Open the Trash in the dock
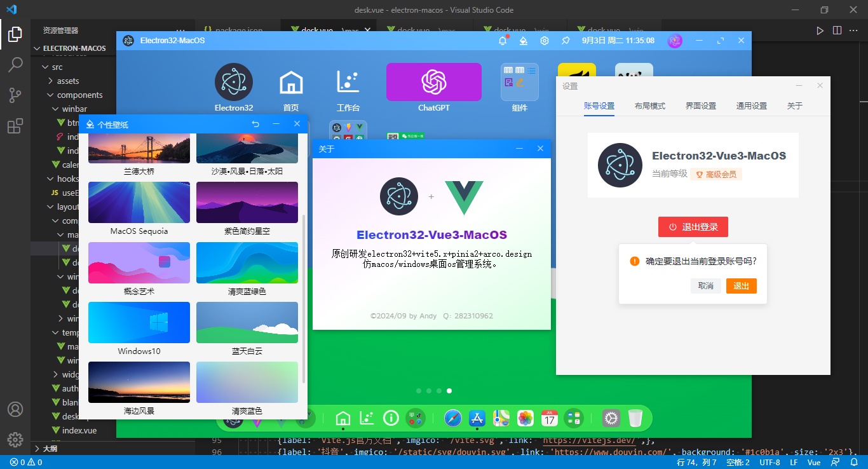 click(635, 418)
